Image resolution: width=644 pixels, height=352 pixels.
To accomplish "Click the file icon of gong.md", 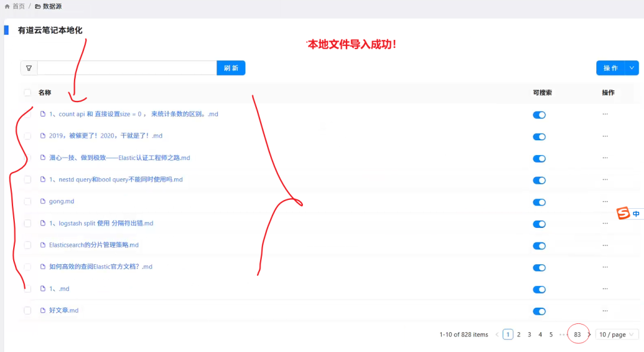I will (43, 201).
